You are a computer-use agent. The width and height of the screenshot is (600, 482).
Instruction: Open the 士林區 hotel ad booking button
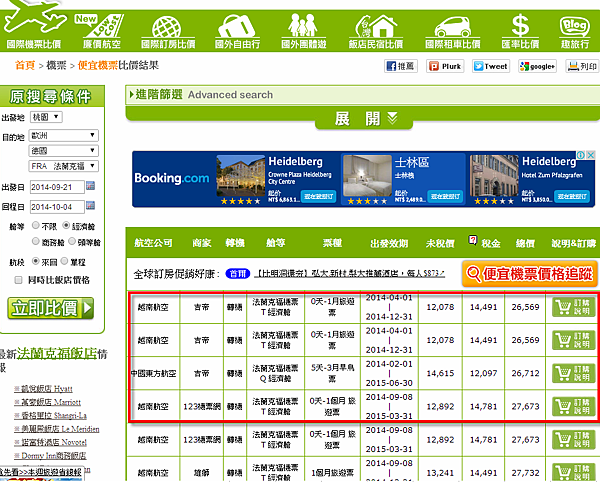tap(445, 196)
